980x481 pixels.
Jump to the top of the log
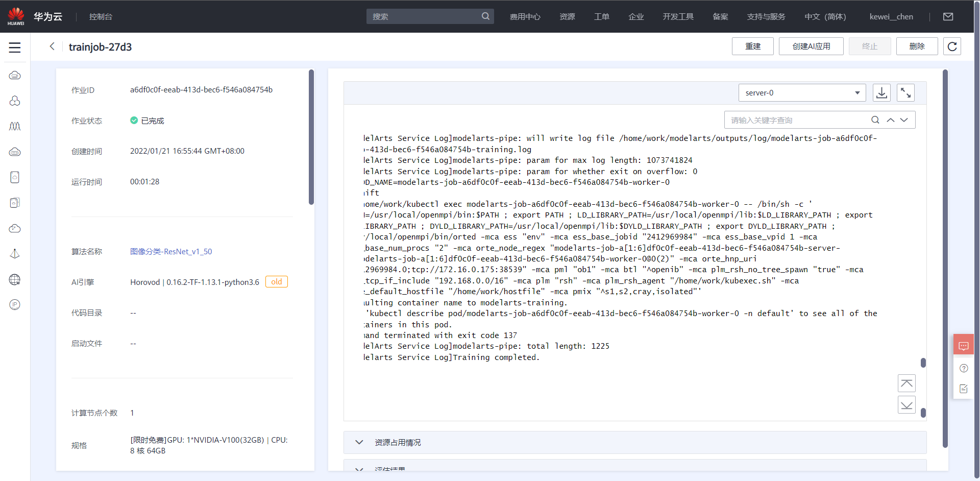coord(906,383)
